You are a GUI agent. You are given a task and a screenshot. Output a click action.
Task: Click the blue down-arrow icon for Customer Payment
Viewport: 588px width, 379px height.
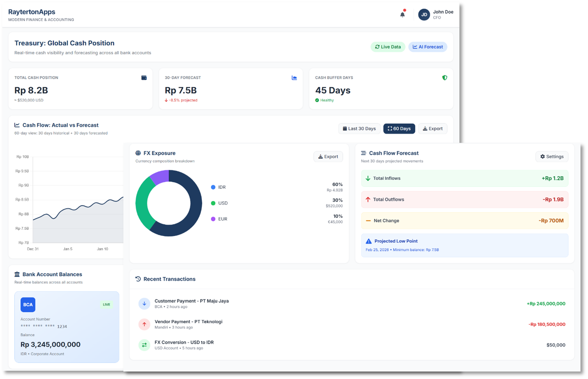pos(144,304)
